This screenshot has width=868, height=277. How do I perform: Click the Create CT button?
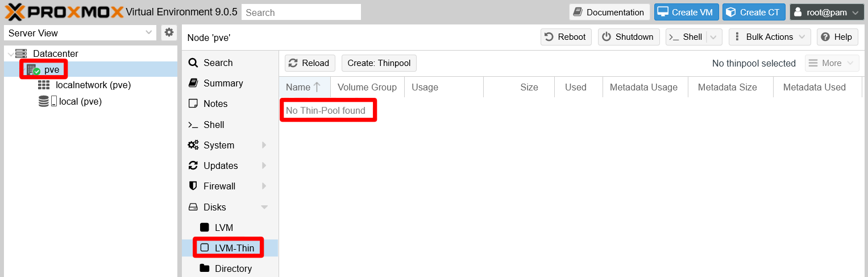click(x=754, y=12)
